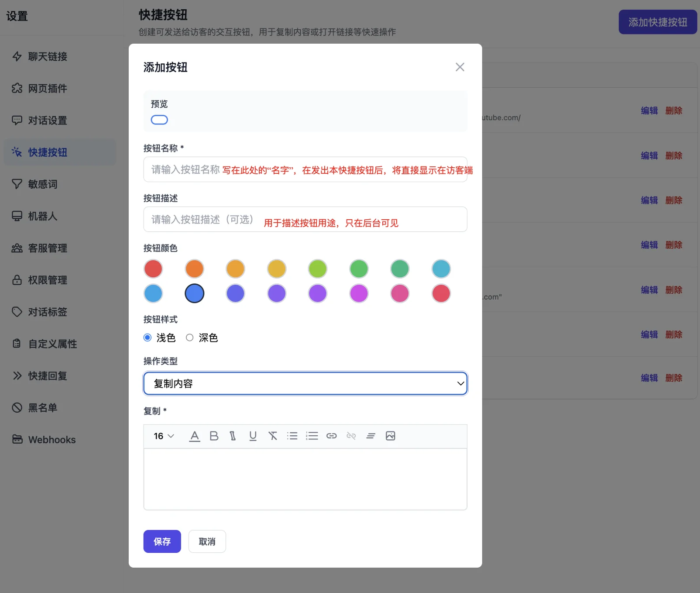Viewport: 700px width, 593px height.
Task: Apply bold formatting in the editor
Action: [214, 436]
